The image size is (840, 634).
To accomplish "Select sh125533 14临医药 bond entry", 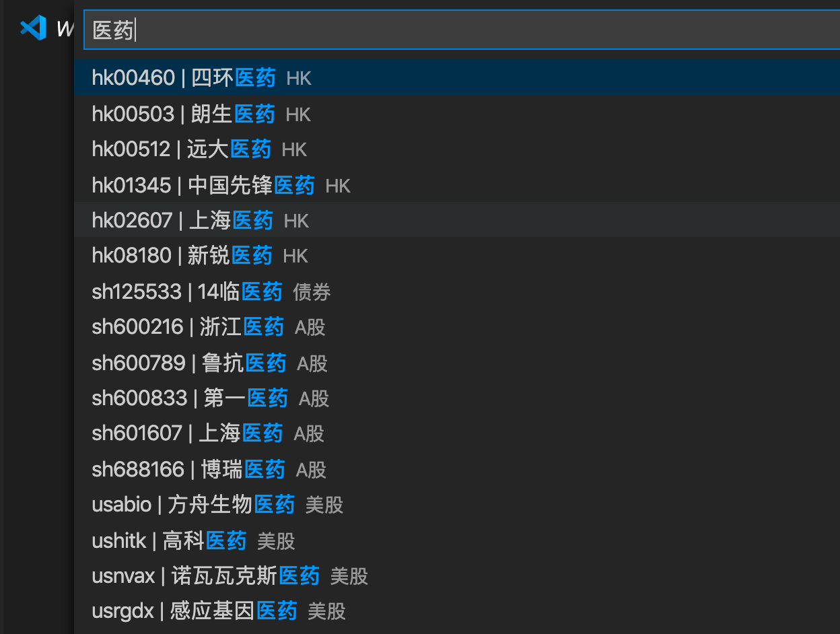I will coord(457,291).
